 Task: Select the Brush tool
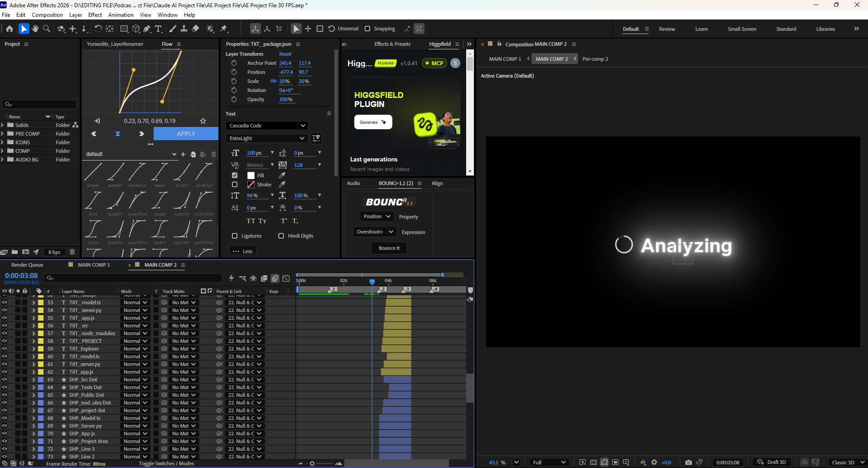pyautogui.click(x=173, y=29)
